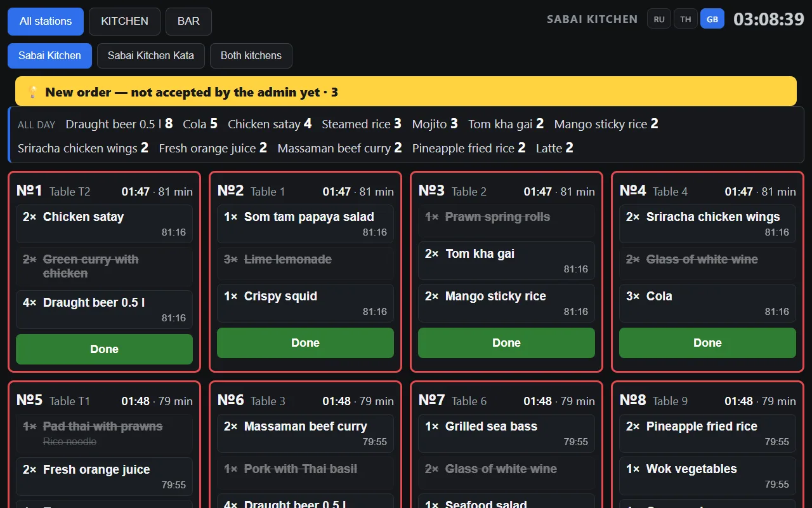Open the new order not accepted banner

tap(406, 91)
